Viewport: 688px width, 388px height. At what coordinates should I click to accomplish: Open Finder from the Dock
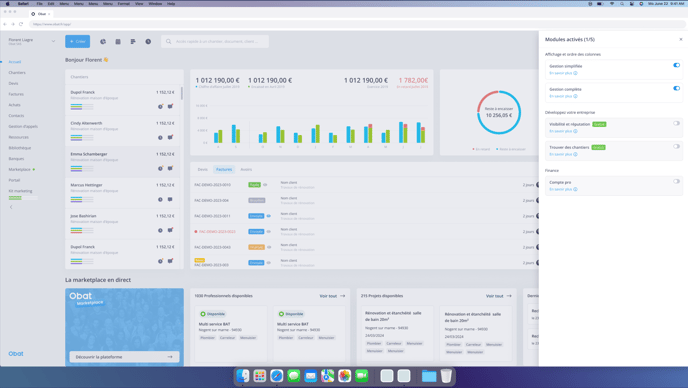click(x=243, y=376)
